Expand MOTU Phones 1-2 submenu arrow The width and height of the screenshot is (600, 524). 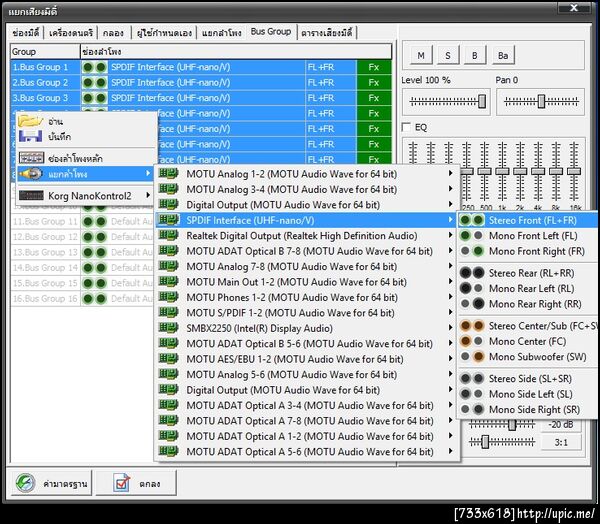coord(451,297)
